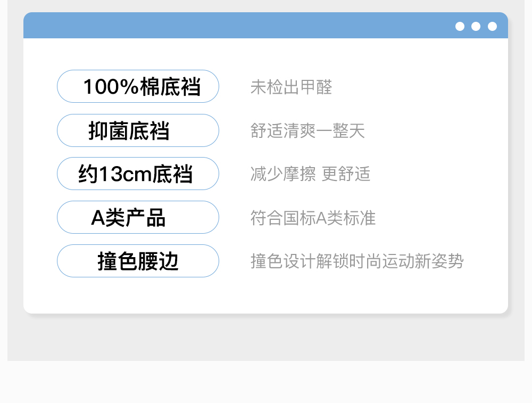Image resolution: width=532 pixels, height=403 pixels.
Task: Click the 舒适清爽一整天 description text
Action: 307,130
